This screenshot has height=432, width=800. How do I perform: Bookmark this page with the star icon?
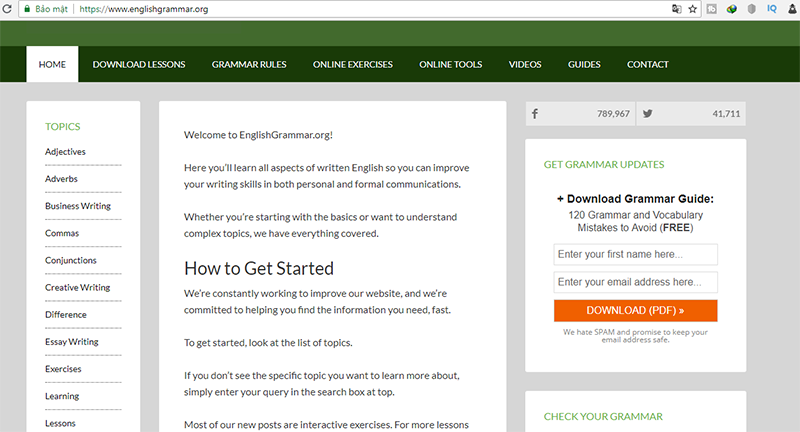(692, 9)
